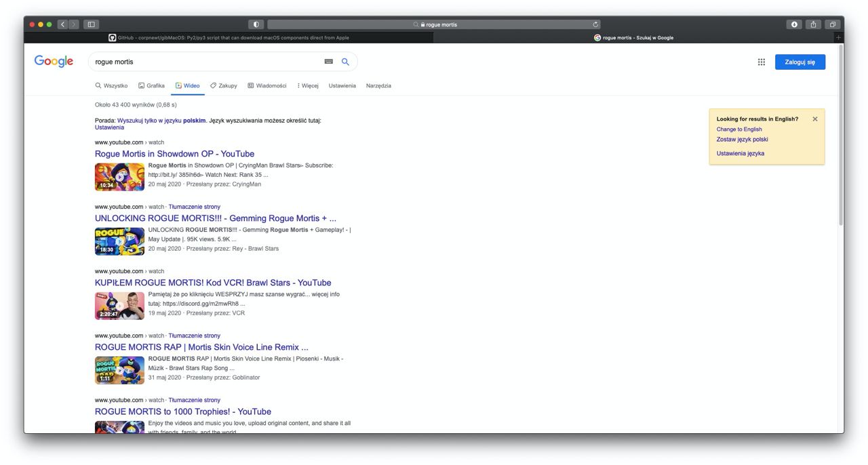This screenshot has width=868, height=465.
Task: Play the 1:11 rap video thumbnail
Action: [119, 370]
